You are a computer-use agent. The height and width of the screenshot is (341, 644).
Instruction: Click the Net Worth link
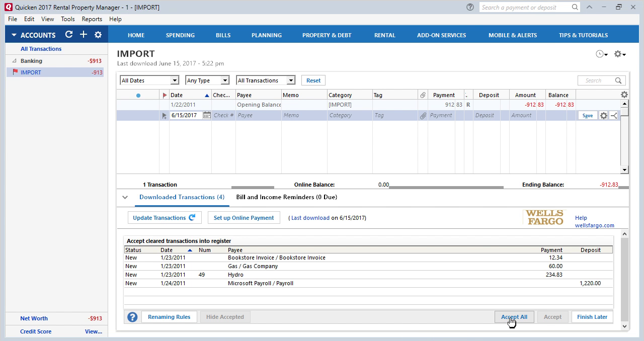pyautogui.click(x=34, y=318)
